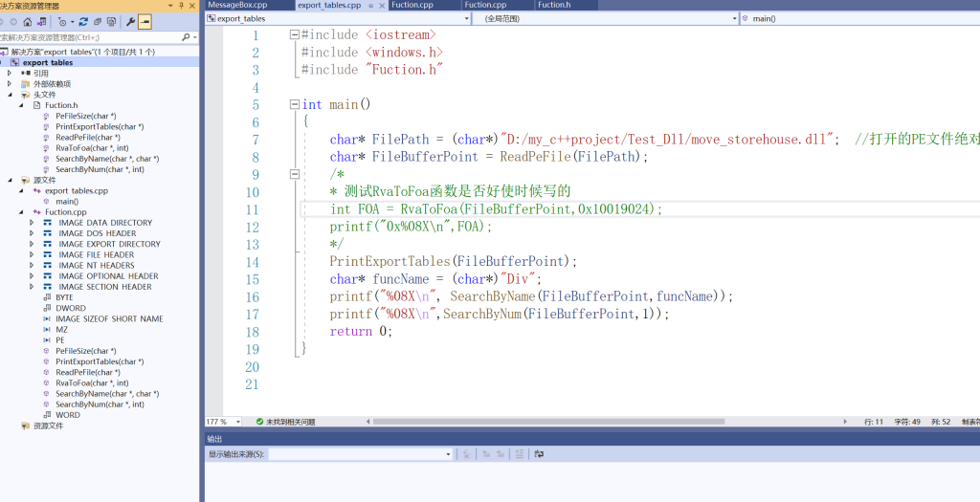This screenshot has height=502, width=980.
Task: Click the Sync/Refresh icon in Solution Explorer
Action: point(83,21)
